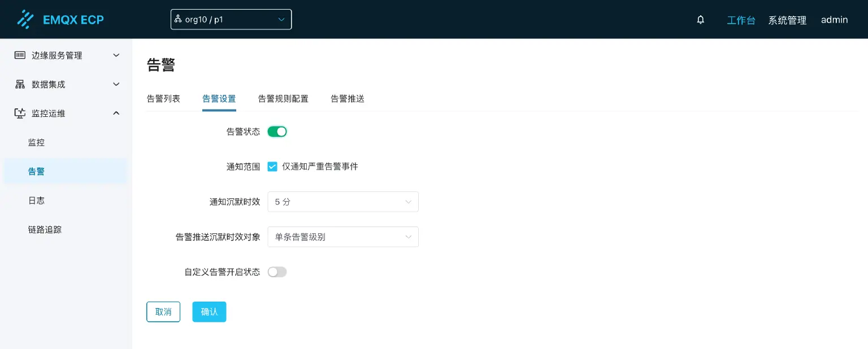Open the org10 / p1 organization dropdown
Viewport: 868px width, 349px height.
[x=231, y=19]
